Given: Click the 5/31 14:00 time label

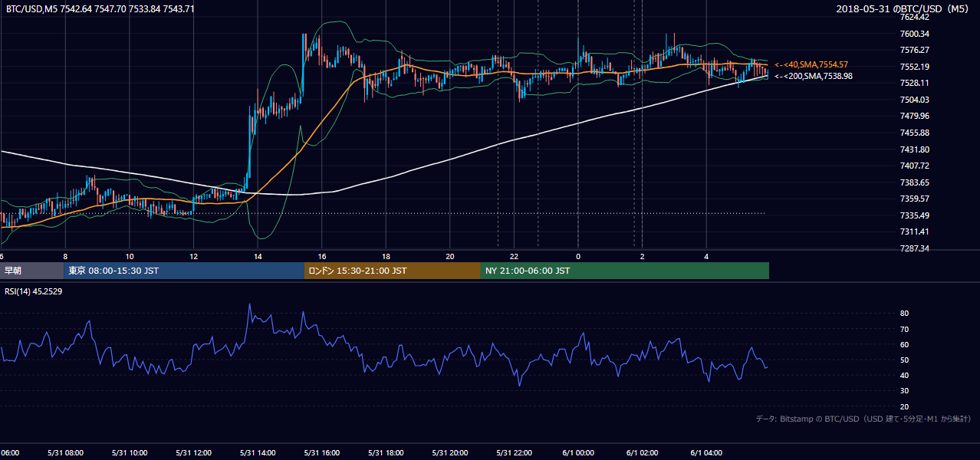Looking at the screenshot, I should (x=258, y=453).
